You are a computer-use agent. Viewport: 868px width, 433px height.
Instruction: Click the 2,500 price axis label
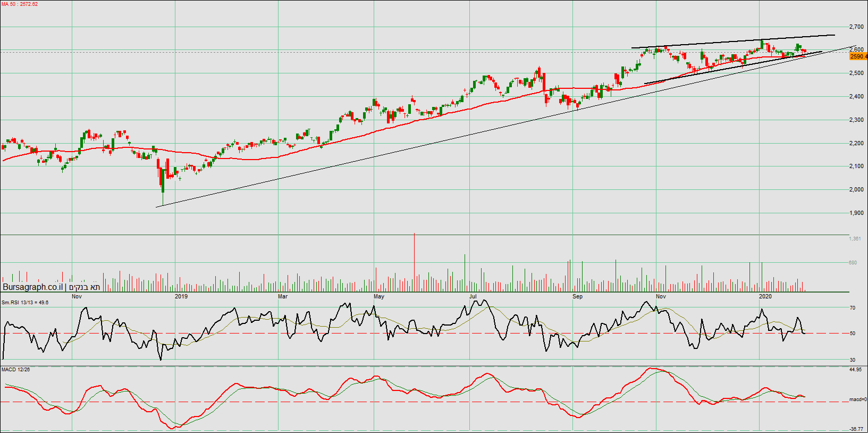pos(856,73)
